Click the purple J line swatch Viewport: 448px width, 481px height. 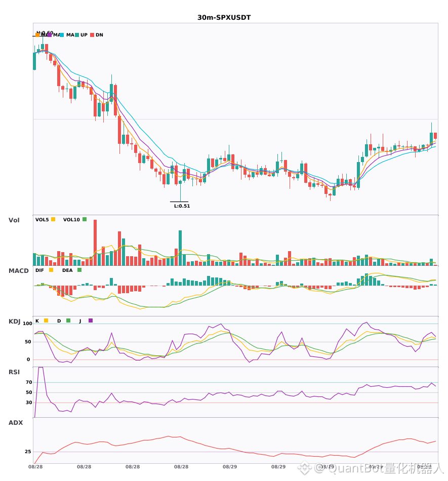[x=91, y=320]
